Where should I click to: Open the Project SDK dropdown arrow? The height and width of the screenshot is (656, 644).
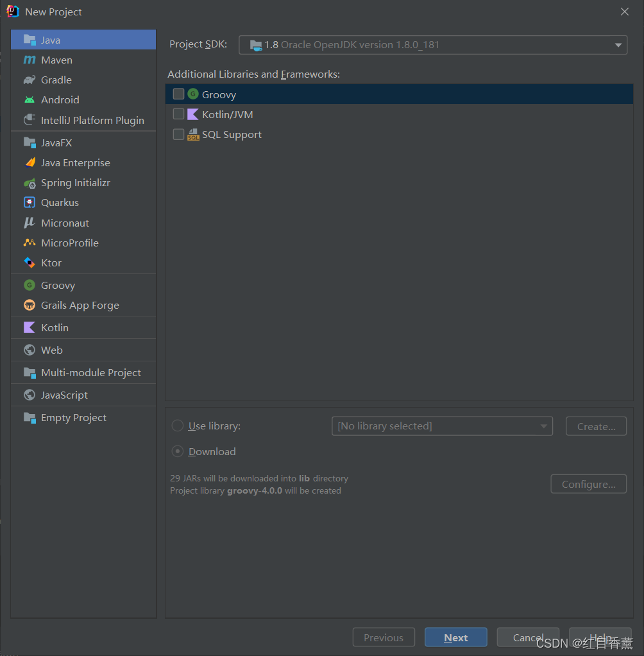[618, 45]
